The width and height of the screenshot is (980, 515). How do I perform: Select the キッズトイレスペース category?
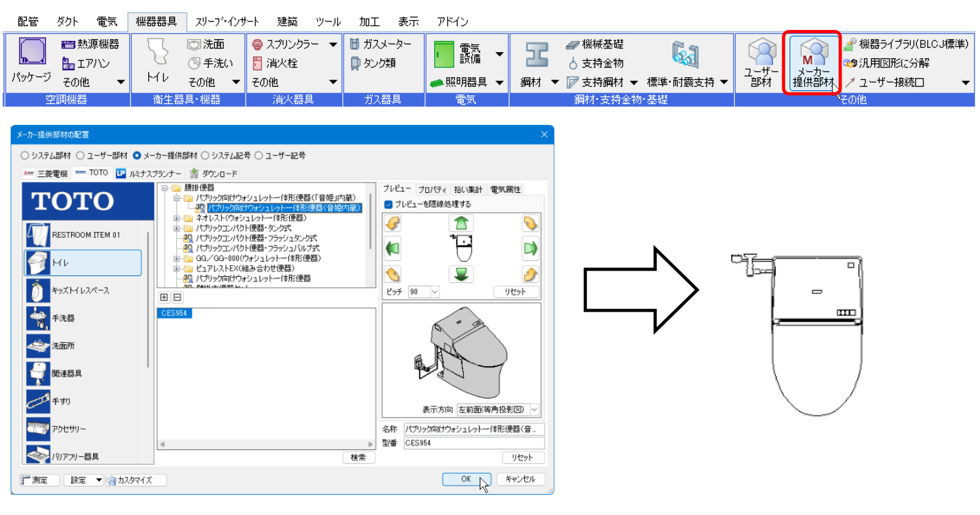pyautogui.click(x=84, y=290)
